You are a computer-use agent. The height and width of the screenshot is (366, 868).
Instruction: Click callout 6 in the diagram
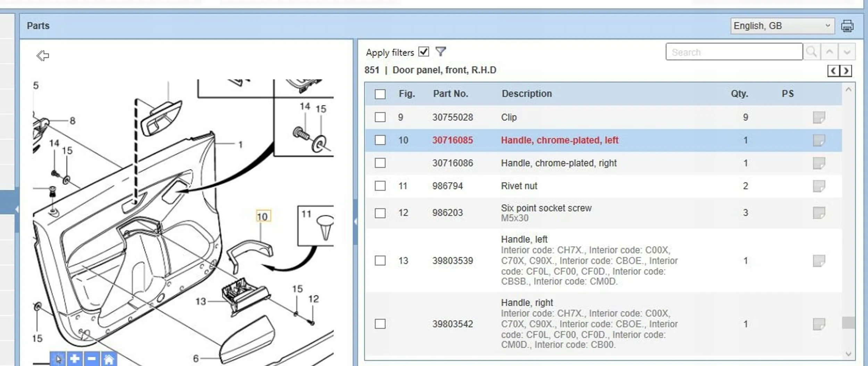pos(196,358)
